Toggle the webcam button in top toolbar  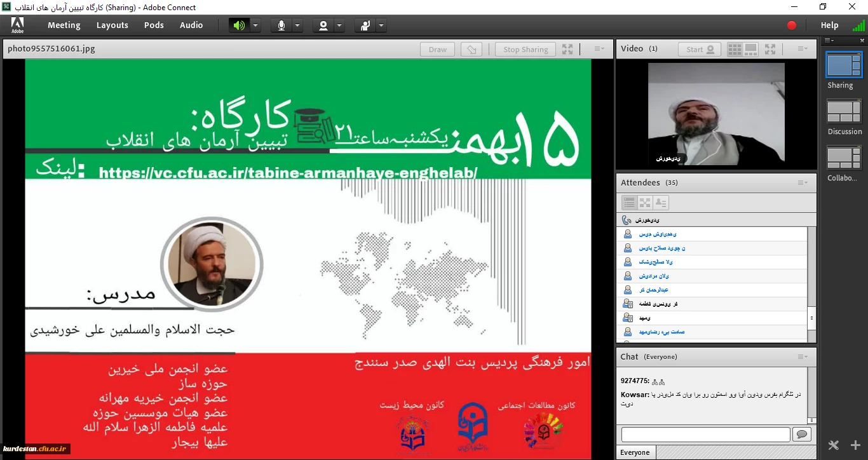pos(323,25)
